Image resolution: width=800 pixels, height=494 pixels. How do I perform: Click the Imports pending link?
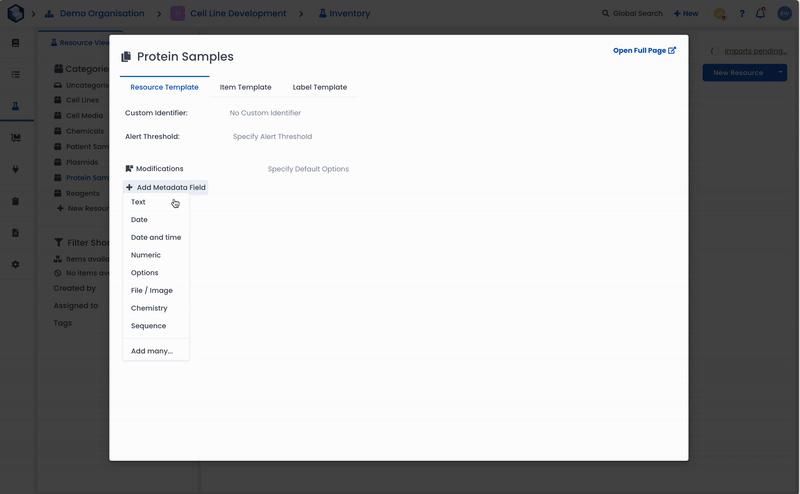755,51
